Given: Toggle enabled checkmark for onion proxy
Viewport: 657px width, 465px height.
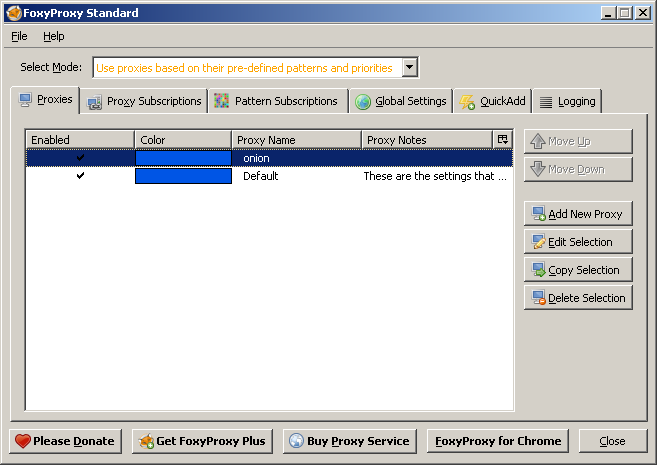Looking at the screenshot, I should 80,158.
